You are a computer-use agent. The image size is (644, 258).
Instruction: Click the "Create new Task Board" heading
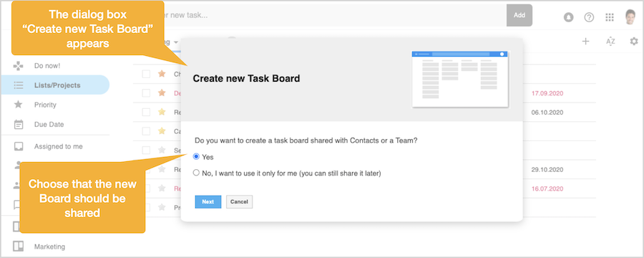(x=246, y=78)
